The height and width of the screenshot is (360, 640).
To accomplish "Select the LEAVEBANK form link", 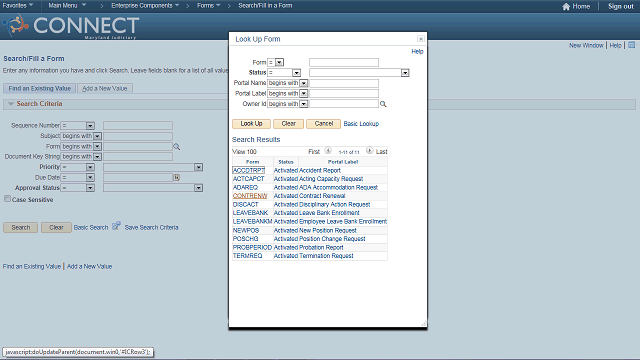I will tap(251, 213).
